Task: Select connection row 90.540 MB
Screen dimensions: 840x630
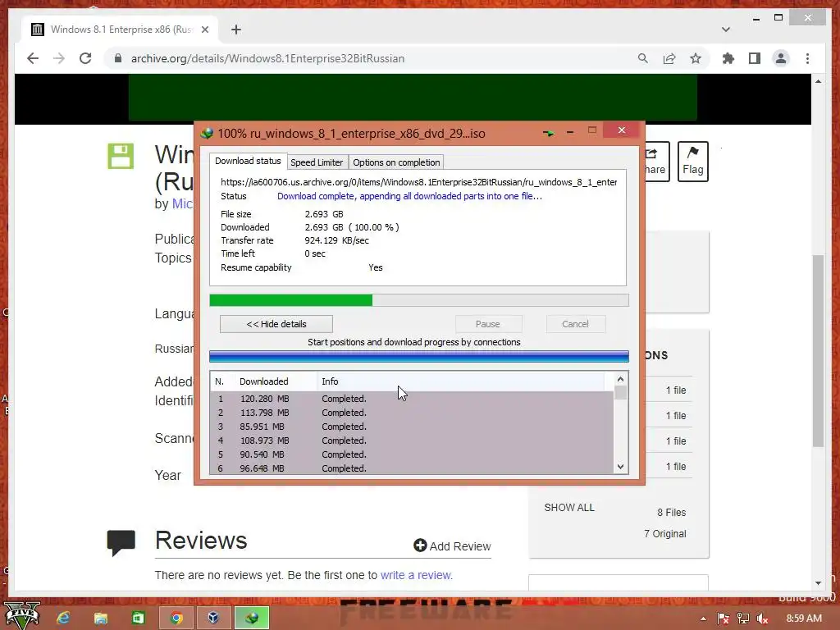Action: click(x=412, y=454)
